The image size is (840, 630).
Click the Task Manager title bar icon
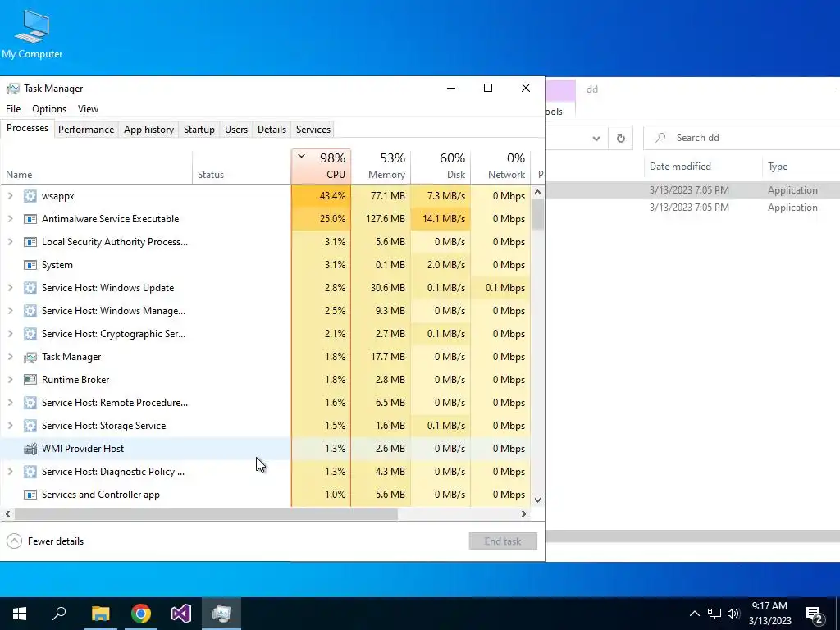pos(13,89)
